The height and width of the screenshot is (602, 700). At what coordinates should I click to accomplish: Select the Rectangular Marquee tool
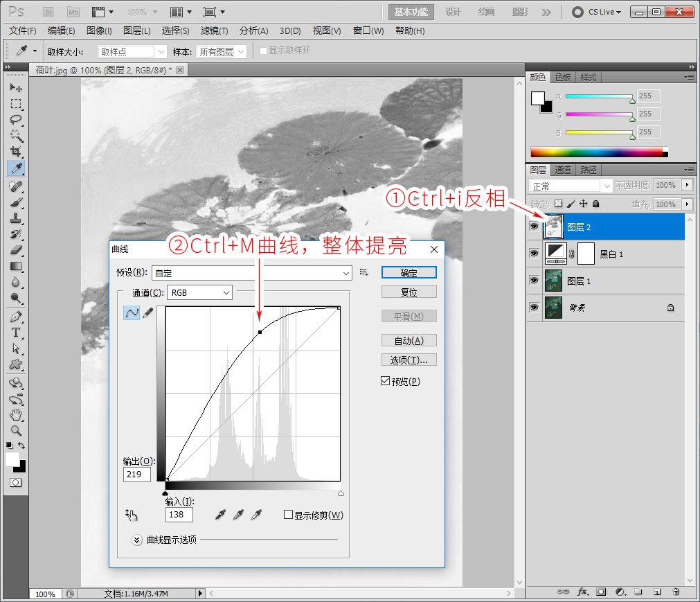(x=16, y=104)
